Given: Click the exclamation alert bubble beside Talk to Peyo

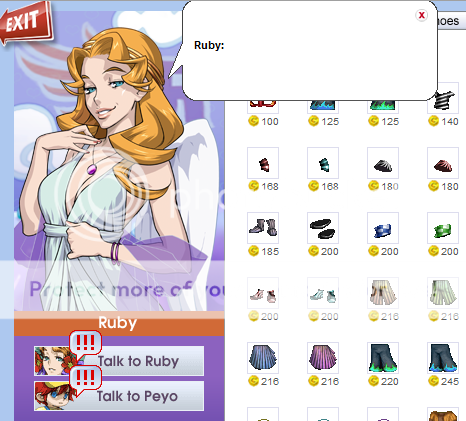Looking at the screenshot, I should [x=85, y=378].
